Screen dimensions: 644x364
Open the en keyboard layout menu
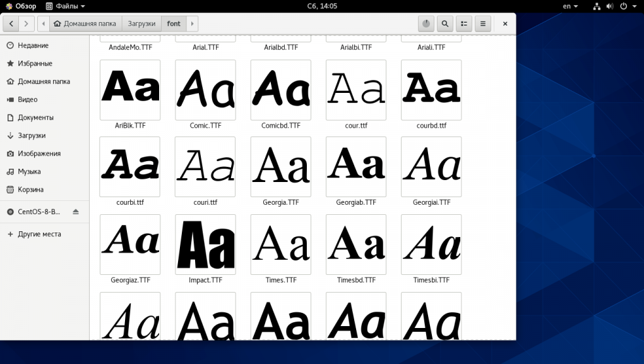click(x=570, y=6)
